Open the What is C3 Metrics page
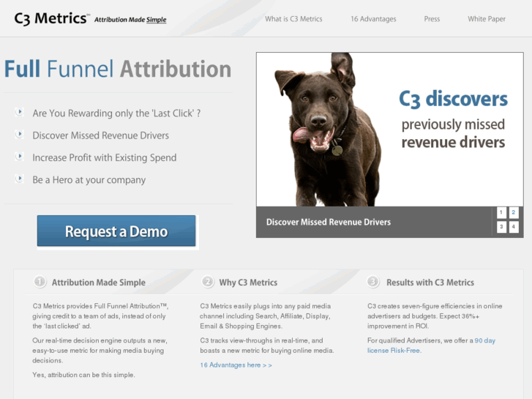 point(293,19)
